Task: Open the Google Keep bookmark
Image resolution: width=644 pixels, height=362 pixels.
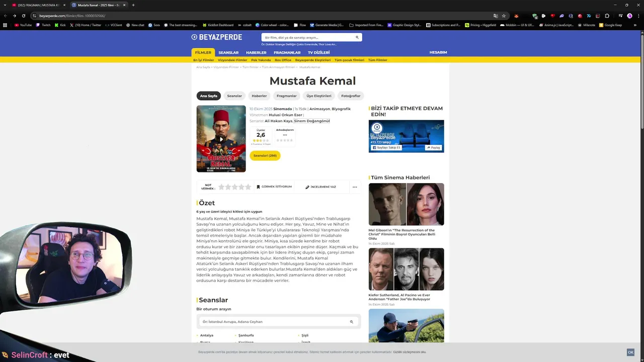Action: tap(611, 25)
